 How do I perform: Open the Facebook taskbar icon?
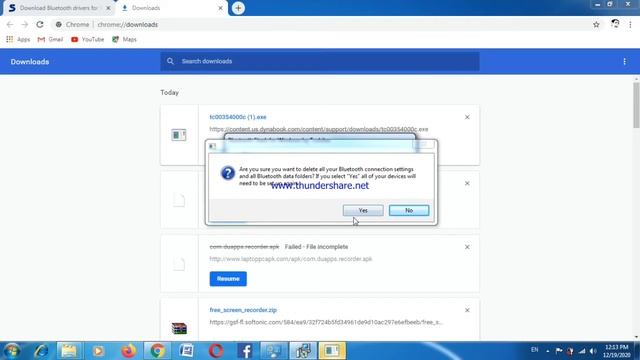(x=245, y=351)
